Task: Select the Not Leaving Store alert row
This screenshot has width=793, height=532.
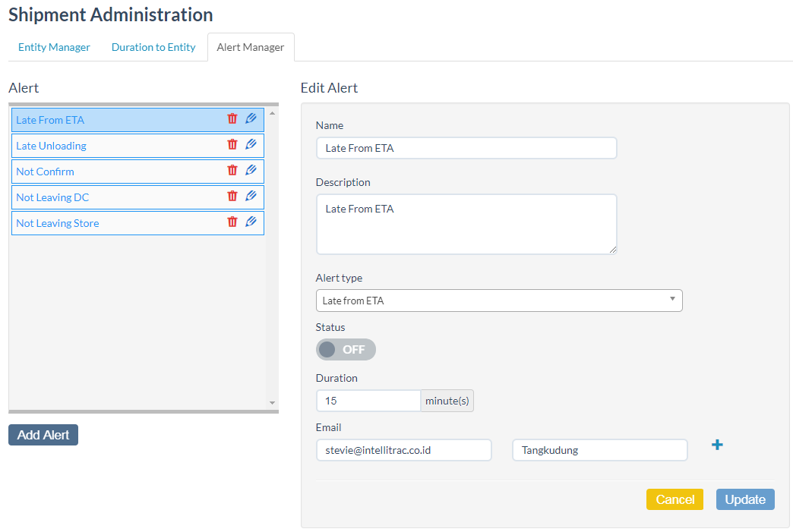Action: coord(114,223)
